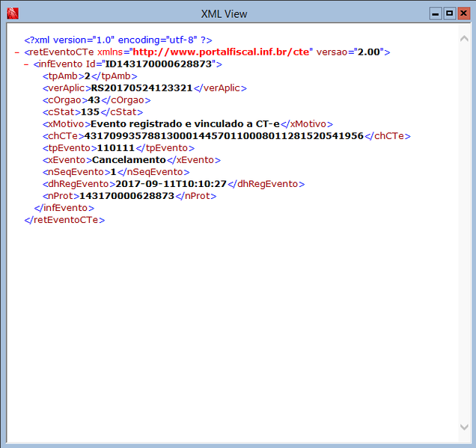Click the tpEvento value 110111
This screenshot has height=448, width=476.
coord(116,148)
